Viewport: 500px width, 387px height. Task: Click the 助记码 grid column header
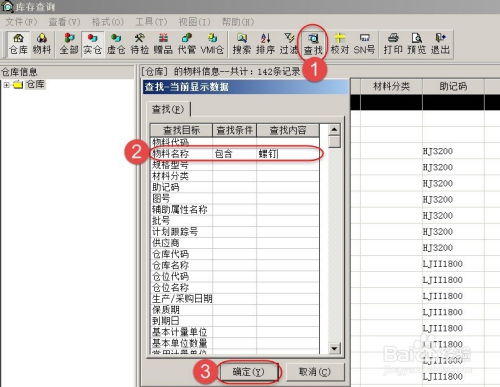pos(453,87)
